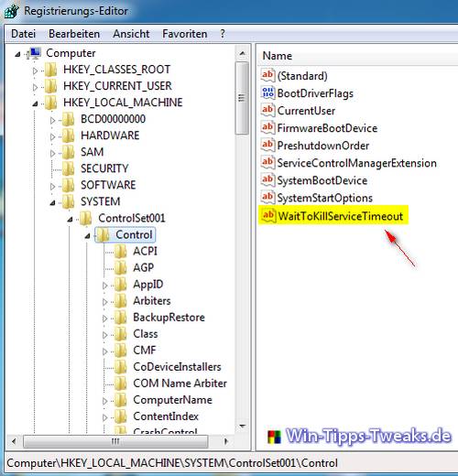The image size is (458, 476).
Task: Expand the AppID key
Action: [104, 286]
